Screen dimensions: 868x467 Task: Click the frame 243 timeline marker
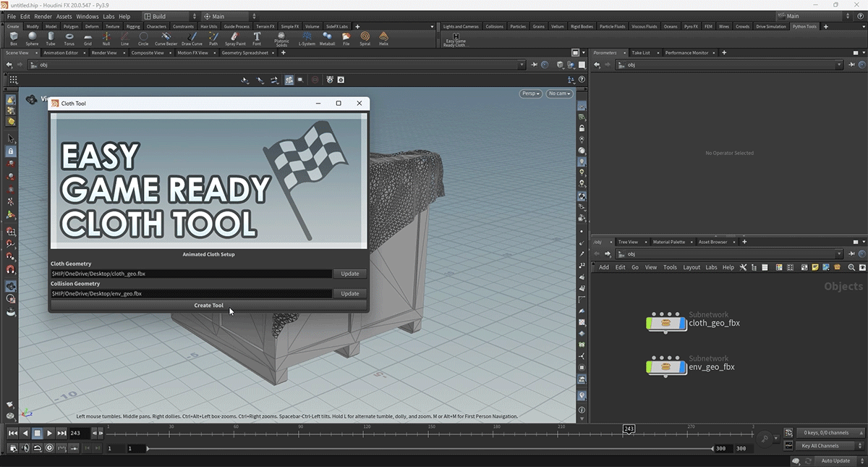629,430
